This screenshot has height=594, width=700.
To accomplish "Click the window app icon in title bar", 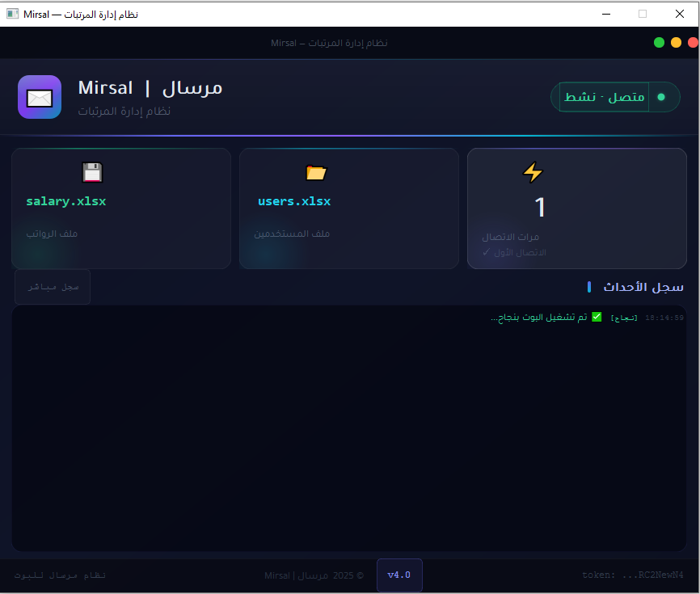I will [12, 14].
